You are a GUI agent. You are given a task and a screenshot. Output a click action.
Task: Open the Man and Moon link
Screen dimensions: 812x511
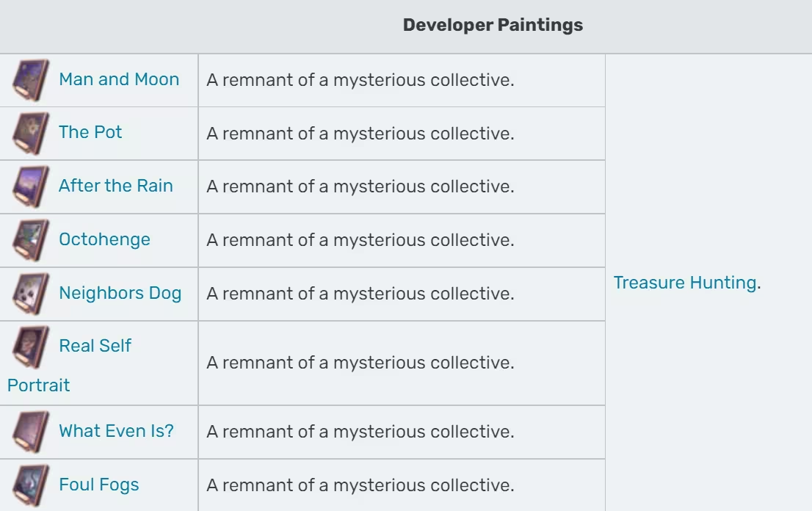(x=119, y=79)
